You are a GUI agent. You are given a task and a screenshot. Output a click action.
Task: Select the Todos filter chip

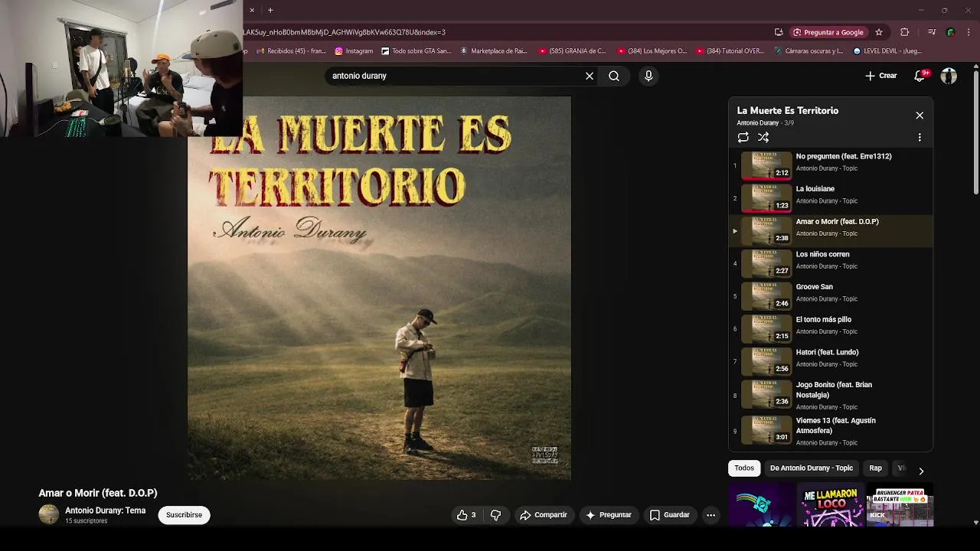(744, 468)
